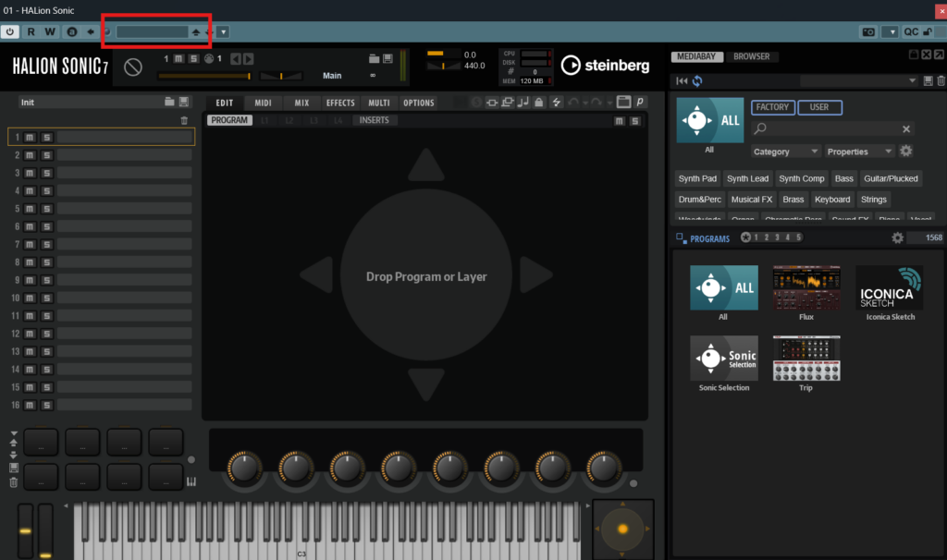Take a snapshot with the camera icon
Image resolution: width=947 pixels, height=560 pixels.
tap(868, 31)
